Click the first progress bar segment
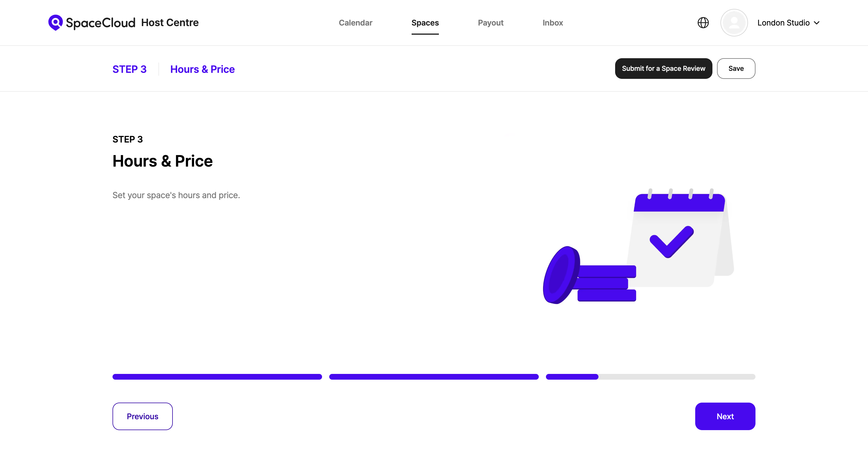 [217, 377]
